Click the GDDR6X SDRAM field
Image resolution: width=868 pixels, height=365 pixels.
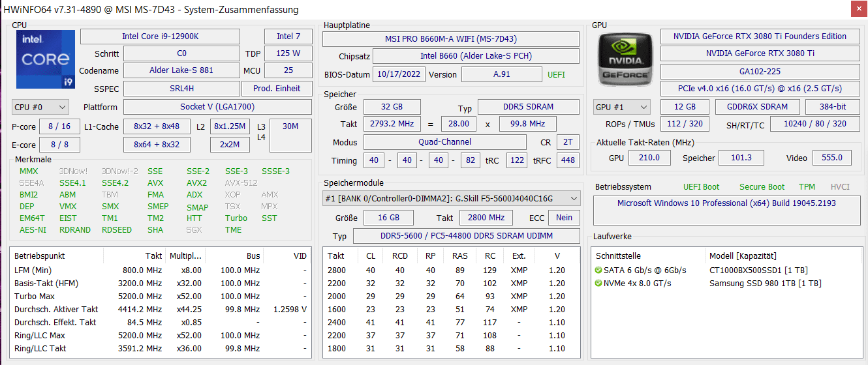tap(757, 107)
